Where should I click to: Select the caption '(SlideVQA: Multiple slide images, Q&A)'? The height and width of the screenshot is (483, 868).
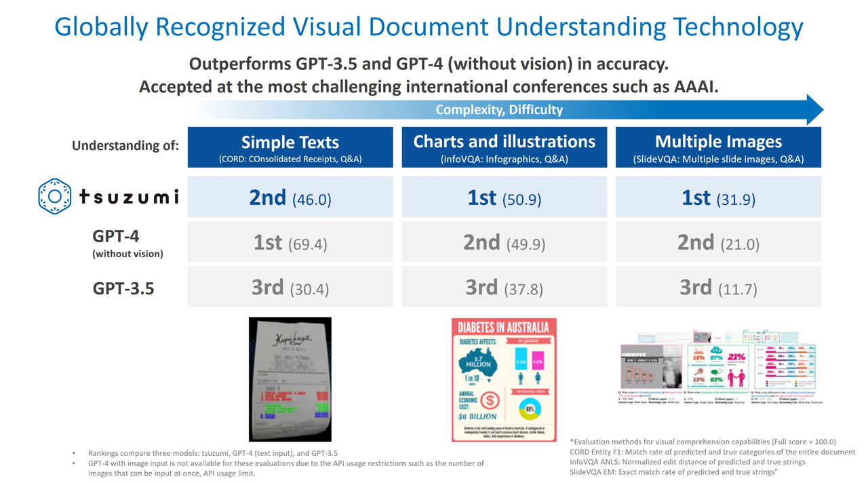719,159
